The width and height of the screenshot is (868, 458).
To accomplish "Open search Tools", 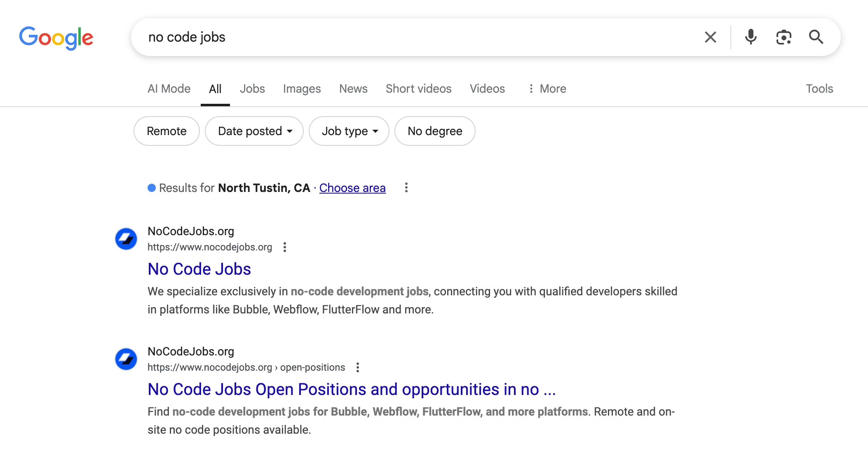I will (x=819, y=89).
